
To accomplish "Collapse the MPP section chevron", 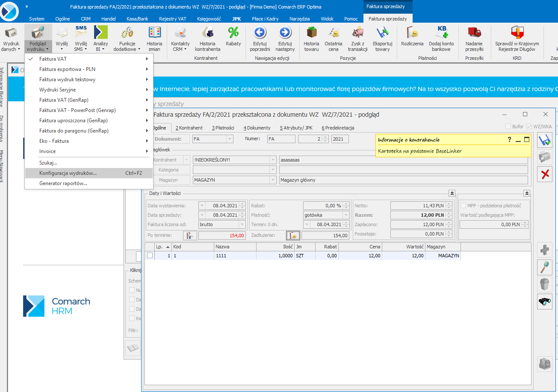I will point(527,193).
